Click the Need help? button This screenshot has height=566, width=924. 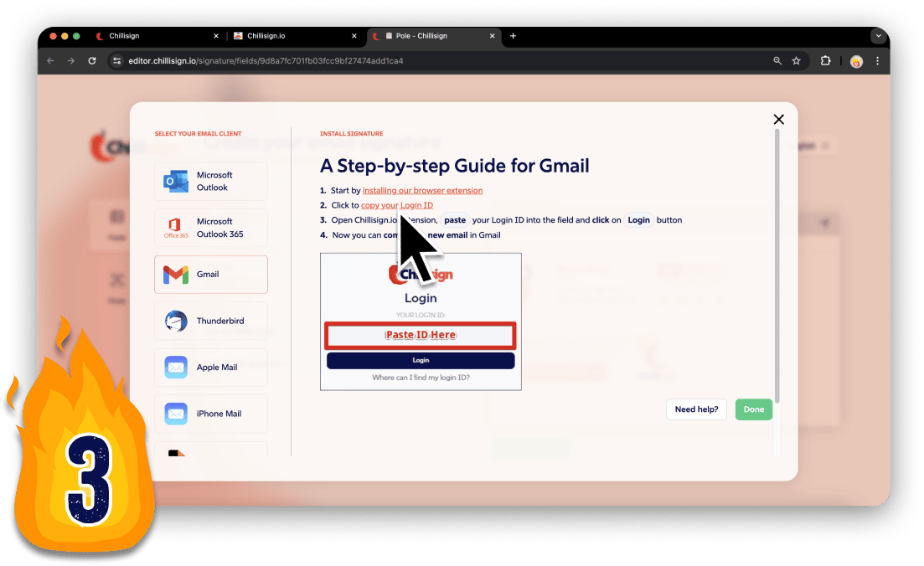pos(696,409)
